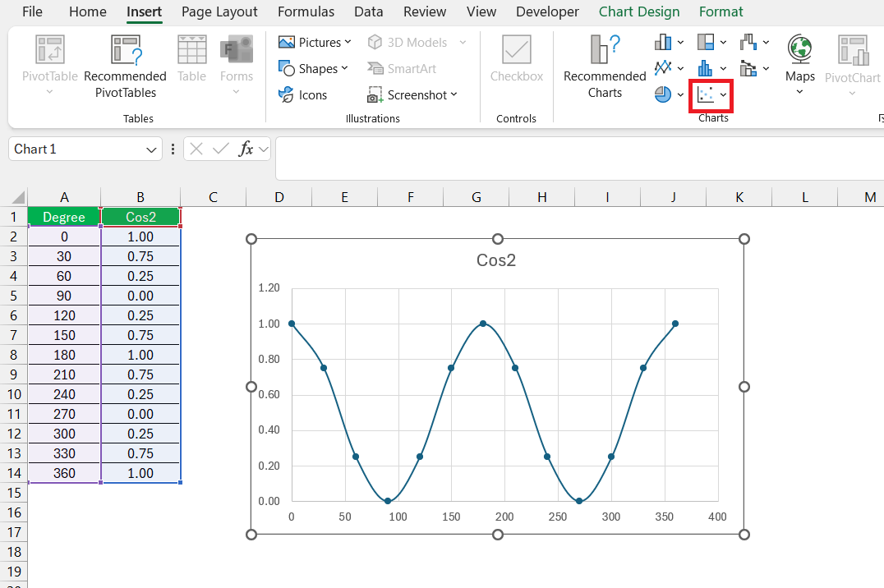The image size is (884, 588).
Task: Insert a combo chart
Action: [748, 68]
